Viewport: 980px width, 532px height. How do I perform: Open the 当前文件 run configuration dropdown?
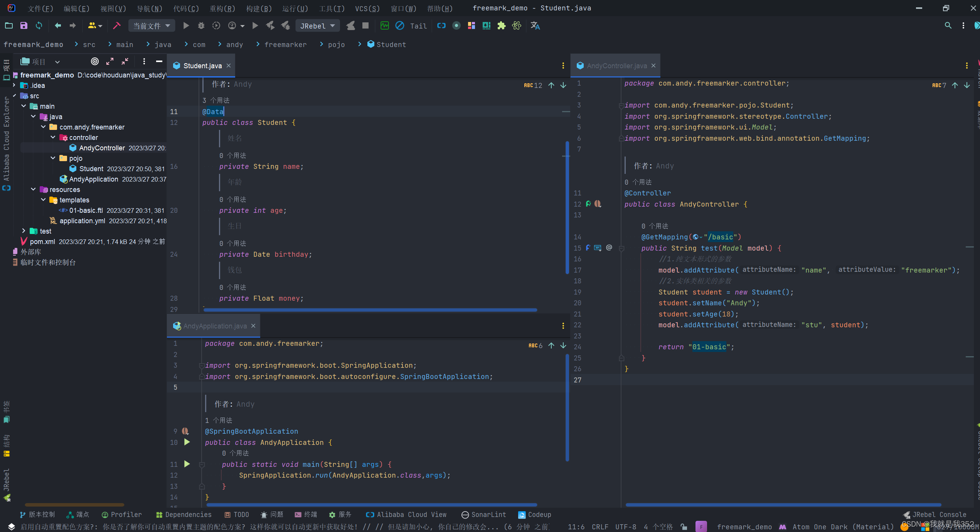click(152, 26)
